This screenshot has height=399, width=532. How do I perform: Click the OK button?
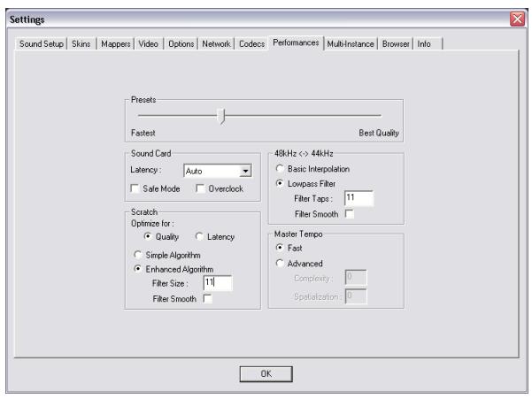266,373
